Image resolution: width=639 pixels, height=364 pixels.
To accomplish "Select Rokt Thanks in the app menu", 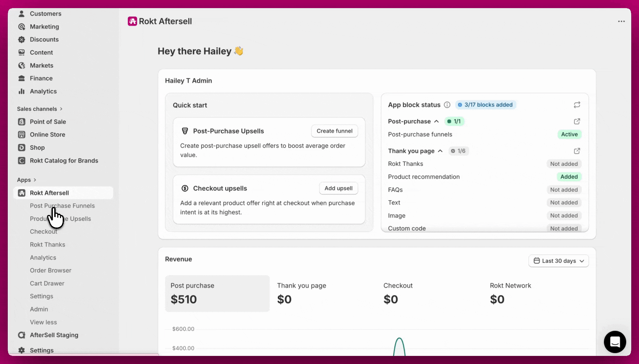I will (x=47, y=244).
